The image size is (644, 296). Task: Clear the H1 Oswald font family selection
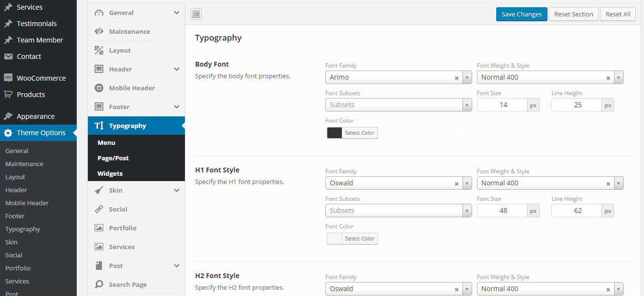(456, 183)
